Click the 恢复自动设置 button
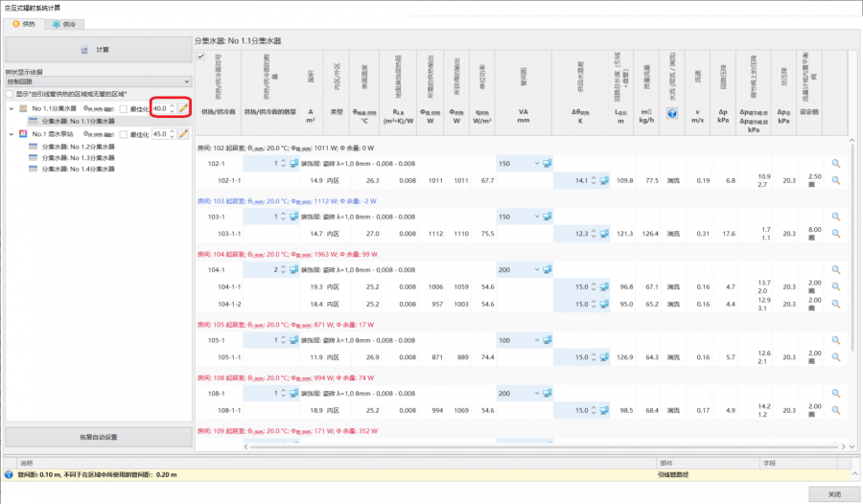 pos(97,437)
